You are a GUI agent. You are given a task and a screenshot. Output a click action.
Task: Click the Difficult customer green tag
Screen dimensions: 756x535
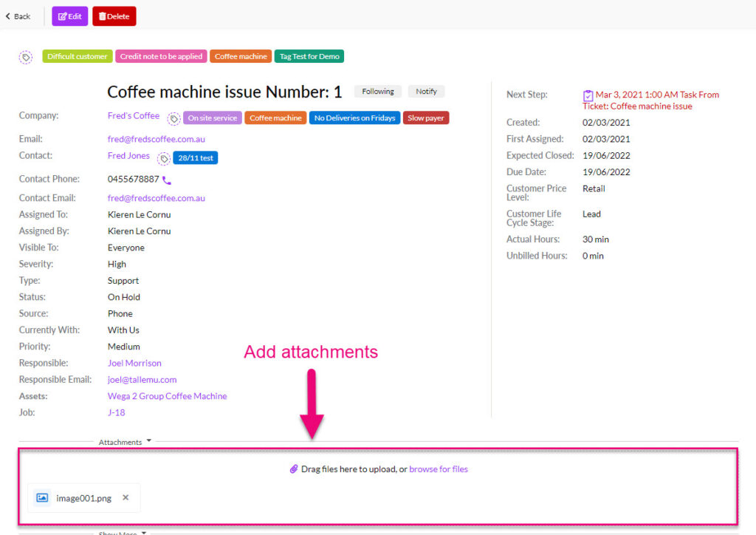pyautogui.click(x=77, y=56)
